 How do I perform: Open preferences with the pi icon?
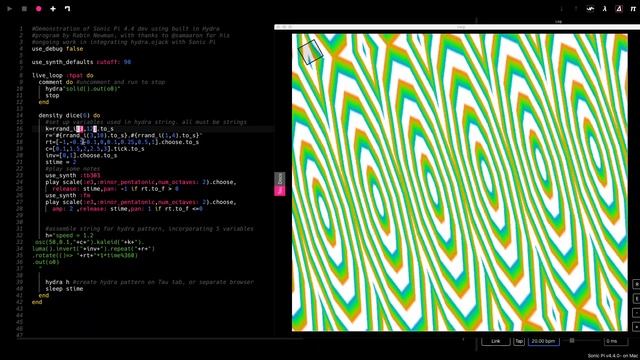[x=633, y=9]
